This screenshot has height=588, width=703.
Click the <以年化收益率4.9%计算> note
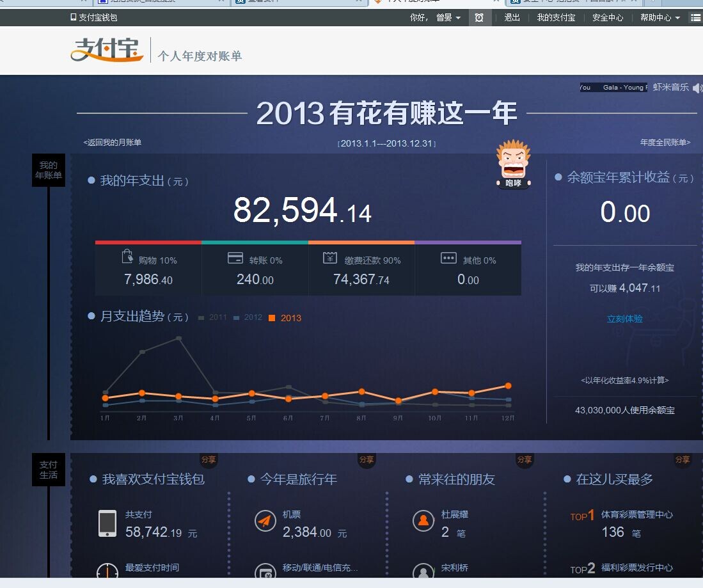pyautogui.click(x=625, y=380)
